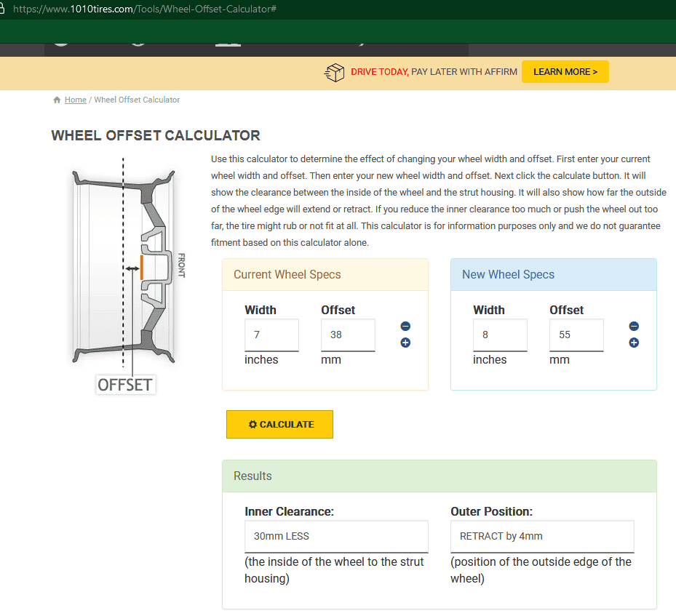Edit the current wheel width field
The width and height of the screenshot is (676, 616).
pos(271,335)
